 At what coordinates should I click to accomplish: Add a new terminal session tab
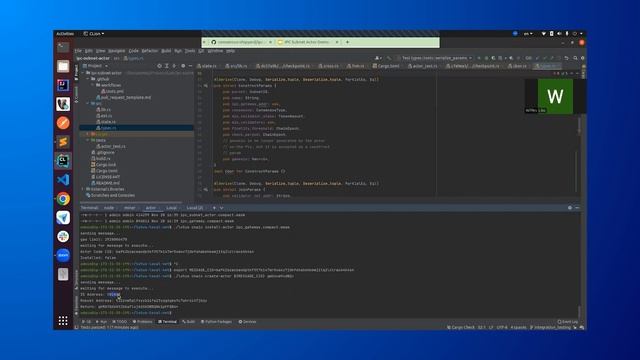pyautogui.click(x=214, y=208)
